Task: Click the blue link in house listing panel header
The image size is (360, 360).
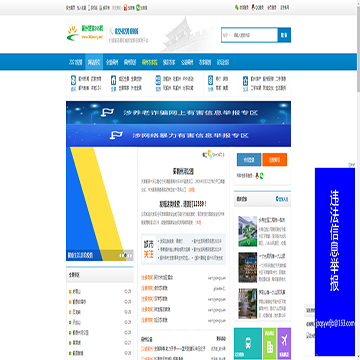Action: (x=282, y=199)
